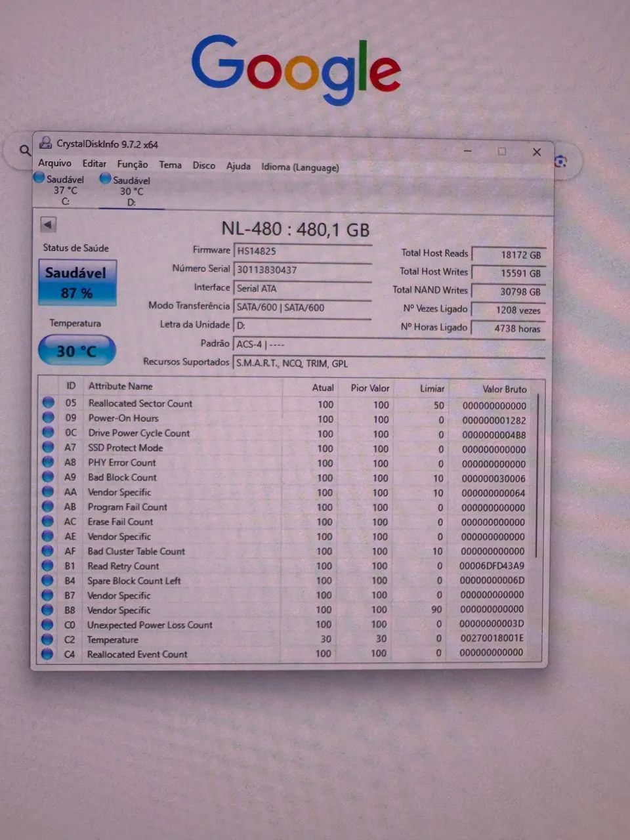Click the Total NAND Writes value 30798 GB

click(x=509, y=291)
